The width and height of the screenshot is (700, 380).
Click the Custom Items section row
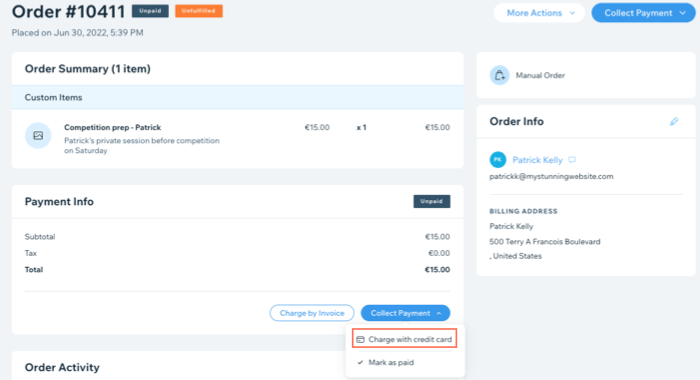coord(238,97)
